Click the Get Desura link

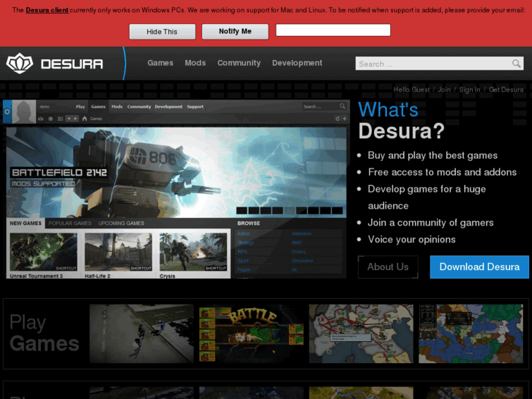click(506, 89)
